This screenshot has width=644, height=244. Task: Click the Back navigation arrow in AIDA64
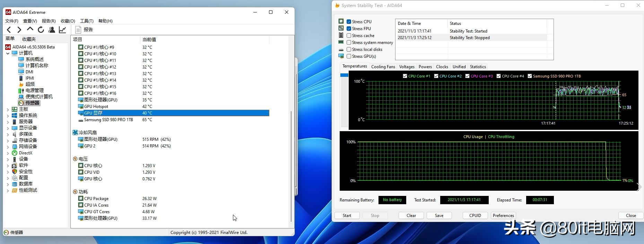[9, 30]
